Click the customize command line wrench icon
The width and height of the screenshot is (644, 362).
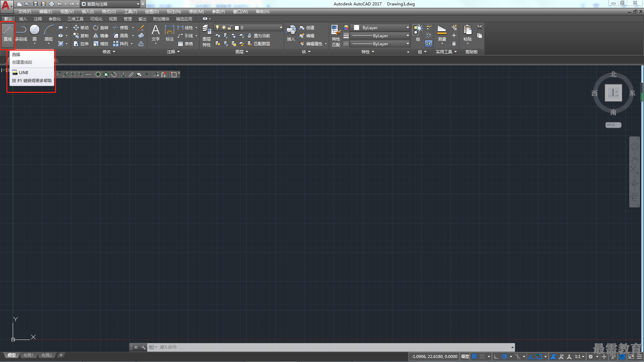pos(143,347)
